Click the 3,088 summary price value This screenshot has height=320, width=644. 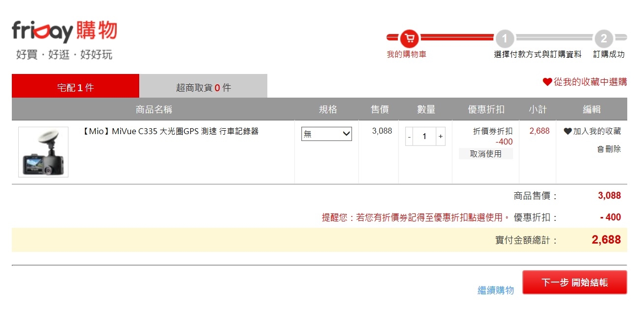click(x=609, y=196)
